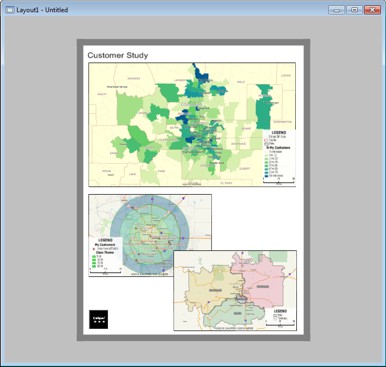Select the circular ring buffer map
Viewport: 386px width, 367px height.
[x=150, y=235]
